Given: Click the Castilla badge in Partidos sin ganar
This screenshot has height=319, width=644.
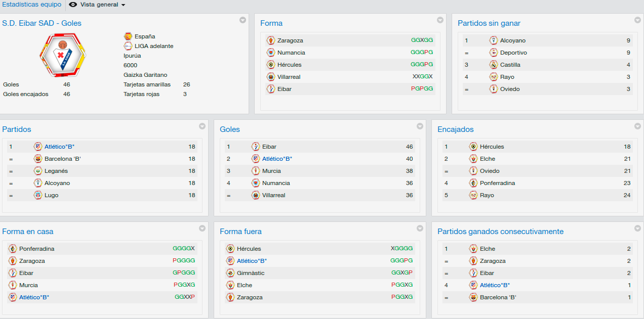Looking at the screenshot, I should (494, 65).
